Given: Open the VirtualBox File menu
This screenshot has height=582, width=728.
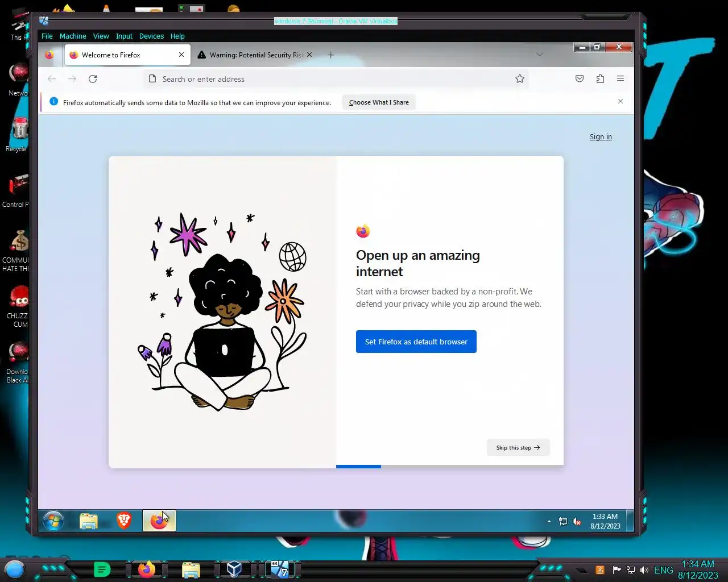Looking at the screenshot, I should pyautogui.click(x=47, y=36).
